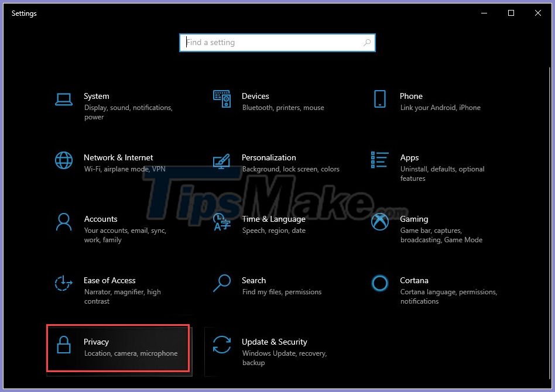
Task: Open Devices settings via the keyboard icon
Action: [x=221, y=99]
